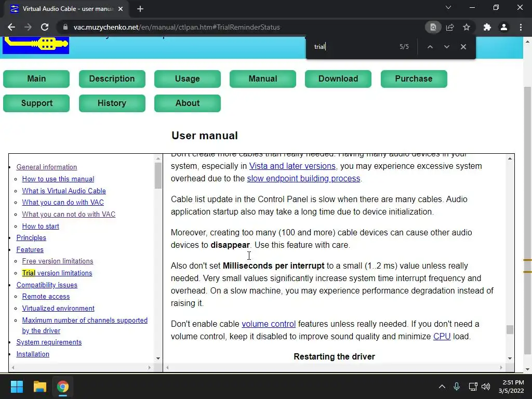Screen dimensions: 532x399
Task: Follow the 'volume control' link
Action: (269, 324)
